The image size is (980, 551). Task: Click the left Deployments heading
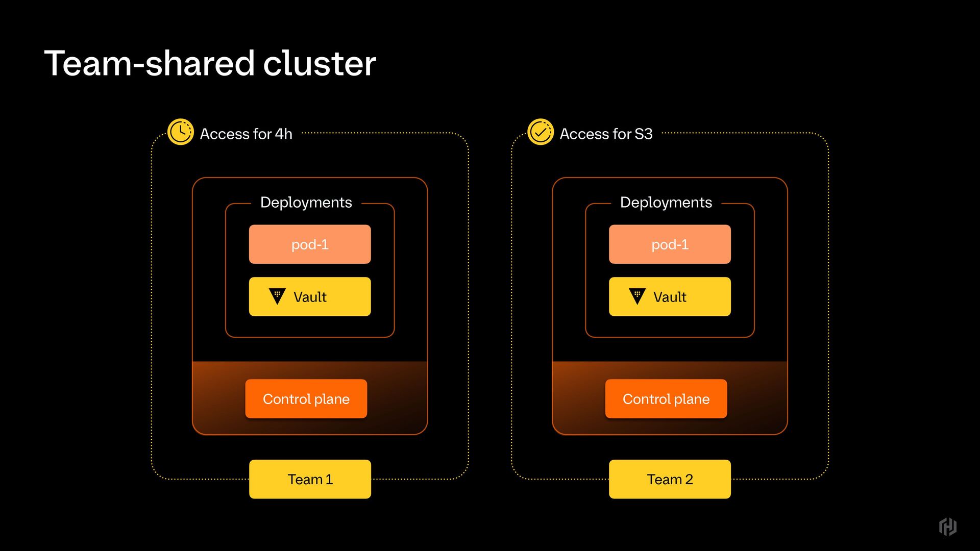tap(306, 203)
